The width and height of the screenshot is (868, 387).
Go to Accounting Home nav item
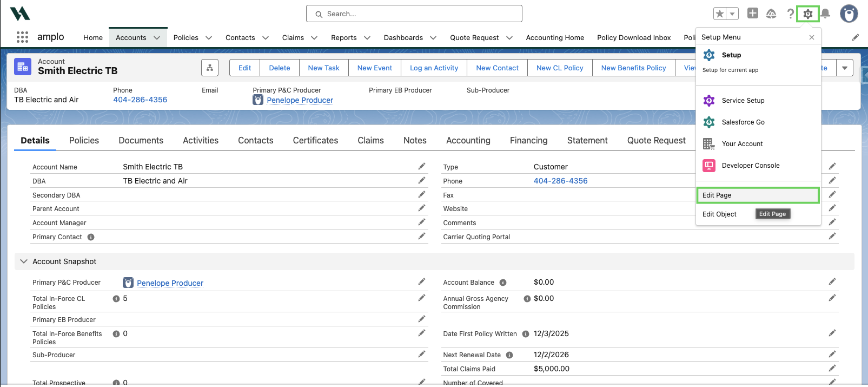tap(555, 38)
